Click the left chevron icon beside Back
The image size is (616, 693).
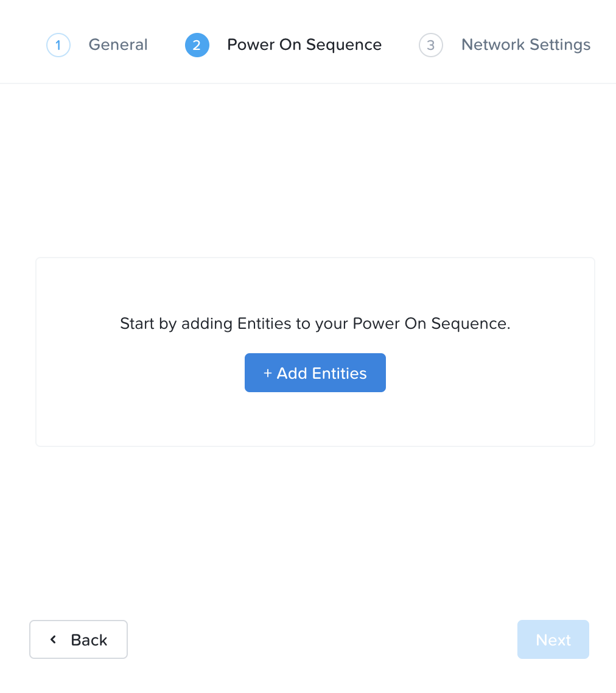(x=54, y=639)
